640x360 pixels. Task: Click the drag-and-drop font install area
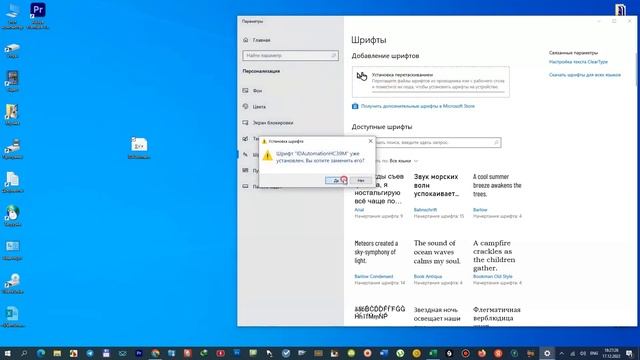[431, 82]
